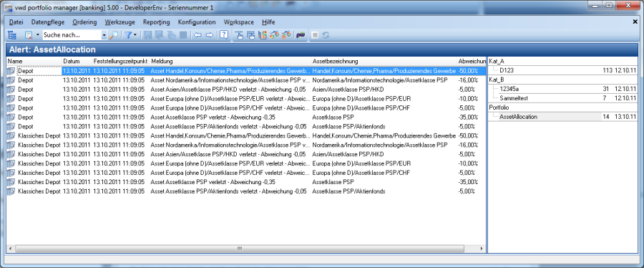This screenshot has height=268, width=644.
Task: Click the Kat_B group header
Action: tap(497, 80)
